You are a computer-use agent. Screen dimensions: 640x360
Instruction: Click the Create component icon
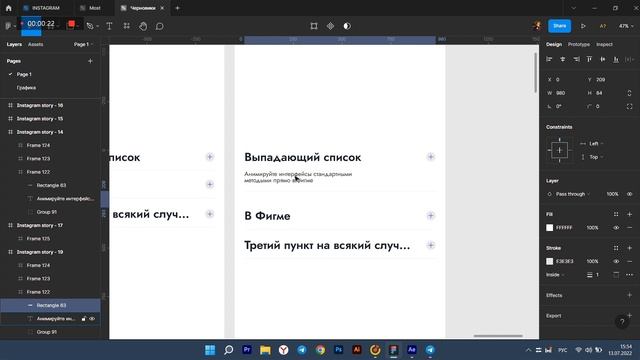tap(330, 26)
